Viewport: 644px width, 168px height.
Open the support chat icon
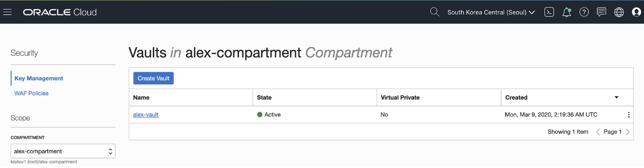[x=602, y=12]
